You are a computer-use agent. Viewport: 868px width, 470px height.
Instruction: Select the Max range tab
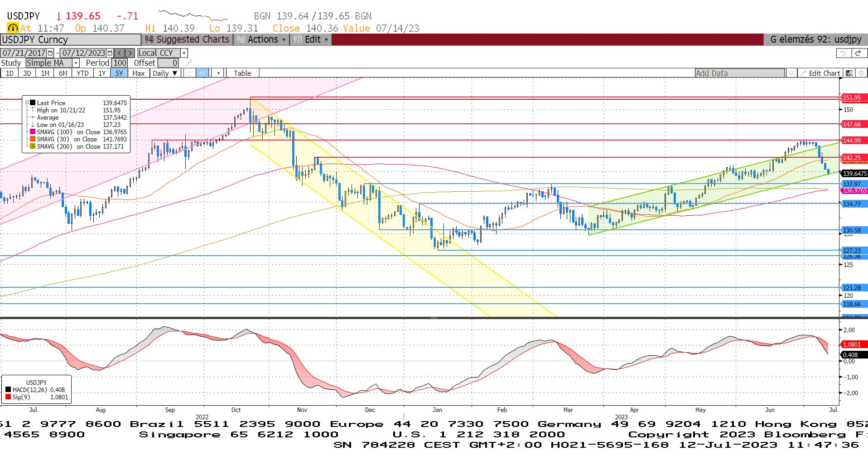click(x=139, y=73)
